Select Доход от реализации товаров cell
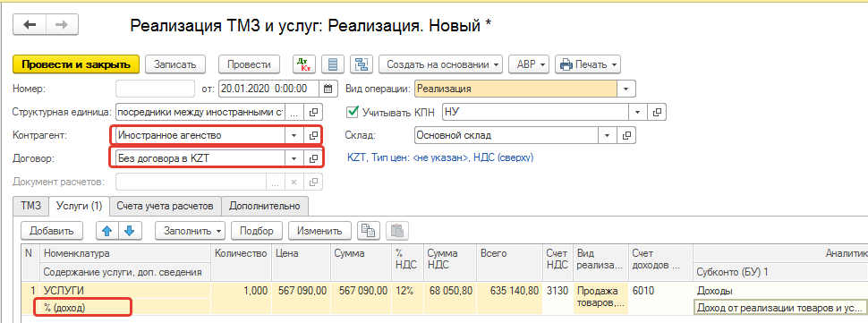868x323 pixels. [x=780, y=308]
